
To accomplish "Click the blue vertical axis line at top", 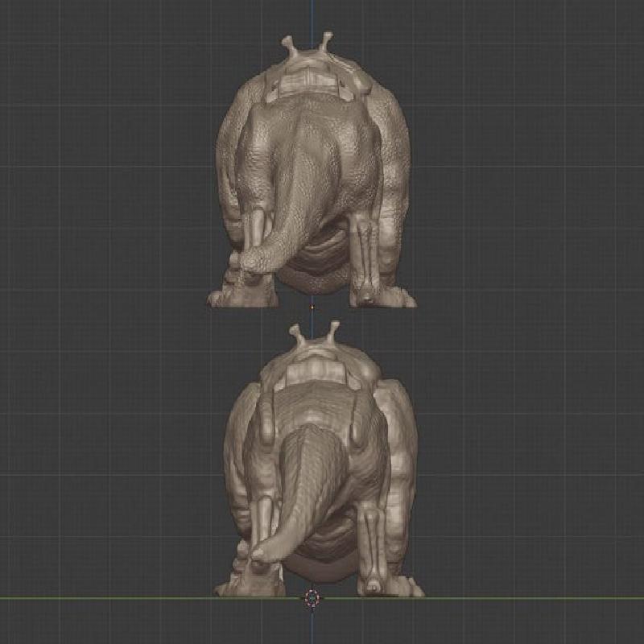I will coord(312,16).
